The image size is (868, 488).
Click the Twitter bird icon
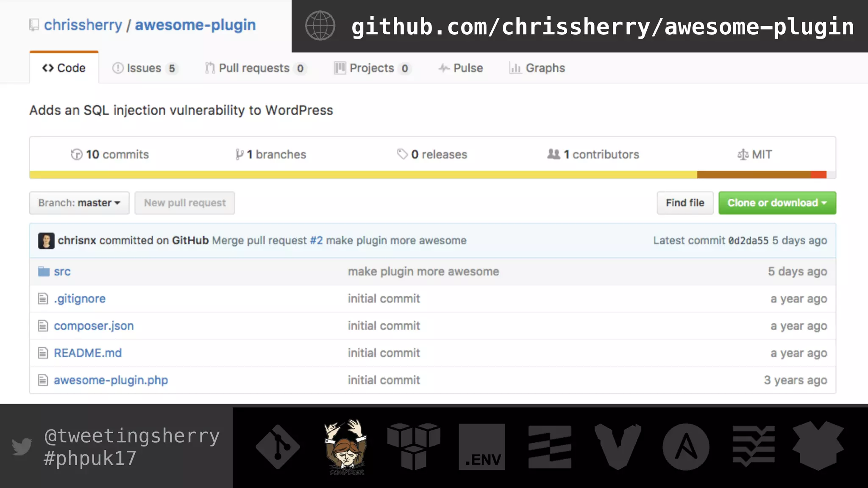pos(22,446)
